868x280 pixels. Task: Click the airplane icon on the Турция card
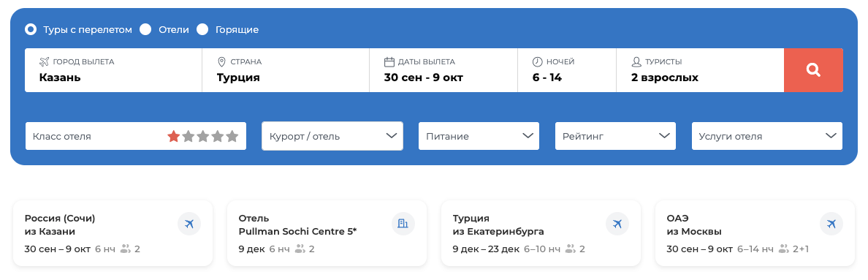click(617, 224)
